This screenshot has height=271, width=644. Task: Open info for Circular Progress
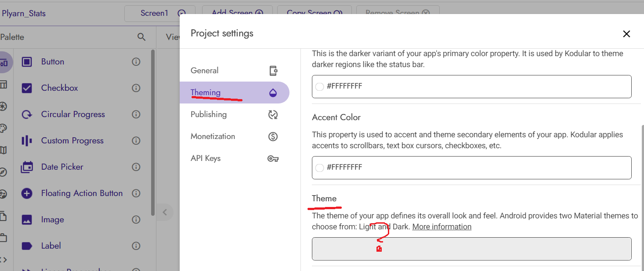tap(136, 114)
